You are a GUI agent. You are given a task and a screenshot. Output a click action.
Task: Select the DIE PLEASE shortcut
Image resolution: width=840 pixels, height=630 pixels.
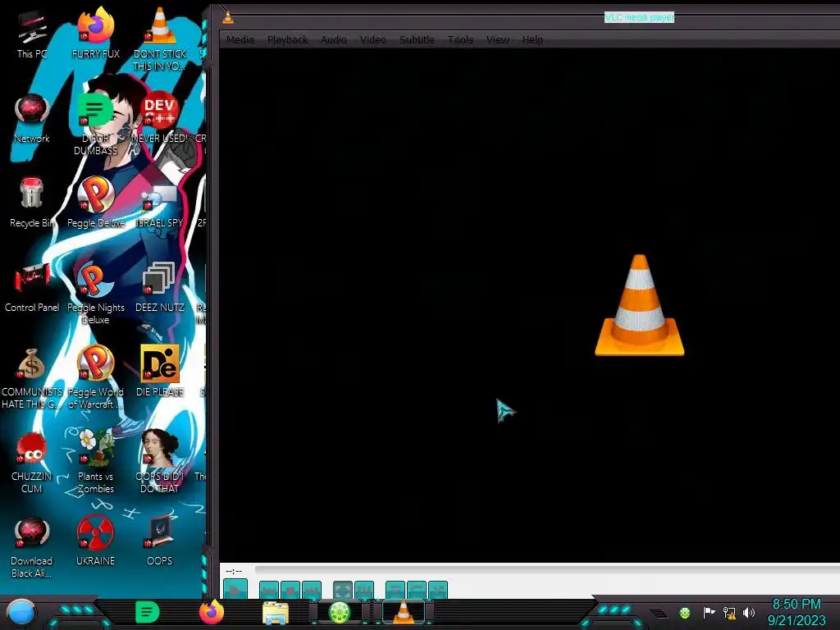(x=160, y=372)
